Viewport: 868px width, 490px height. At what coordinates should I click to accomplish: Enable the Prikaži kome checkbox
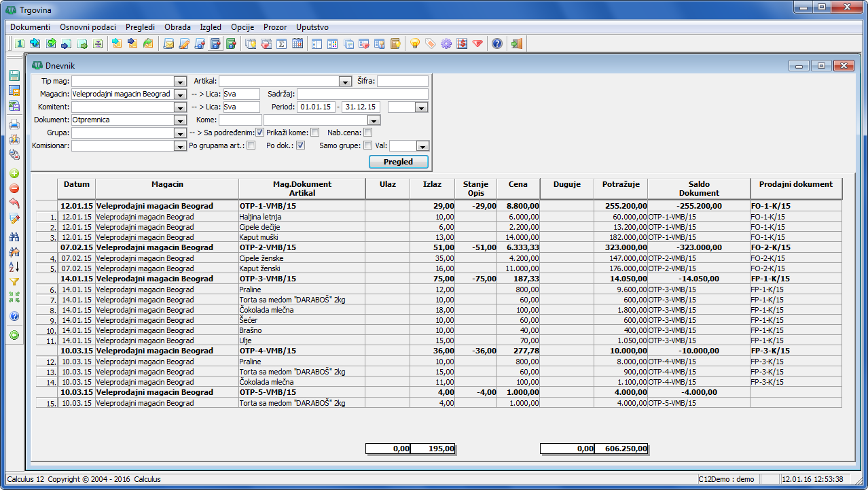(314, 133)
